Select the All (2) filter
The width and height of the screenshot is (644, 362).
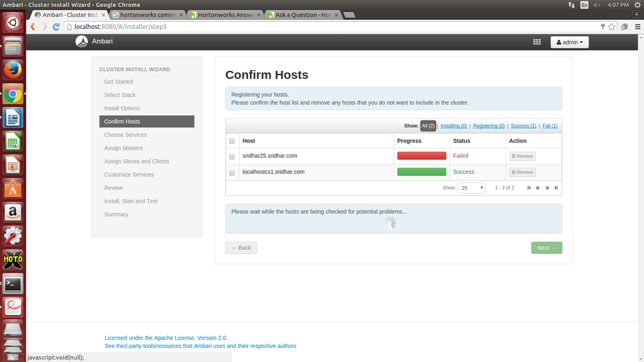pos(428,126)
